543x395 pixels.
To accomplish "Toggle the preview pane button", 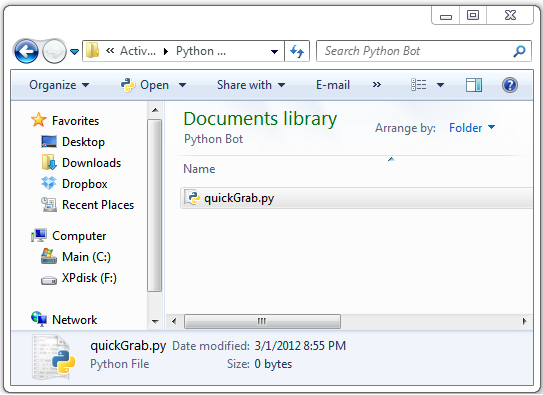I will point(474,85).
